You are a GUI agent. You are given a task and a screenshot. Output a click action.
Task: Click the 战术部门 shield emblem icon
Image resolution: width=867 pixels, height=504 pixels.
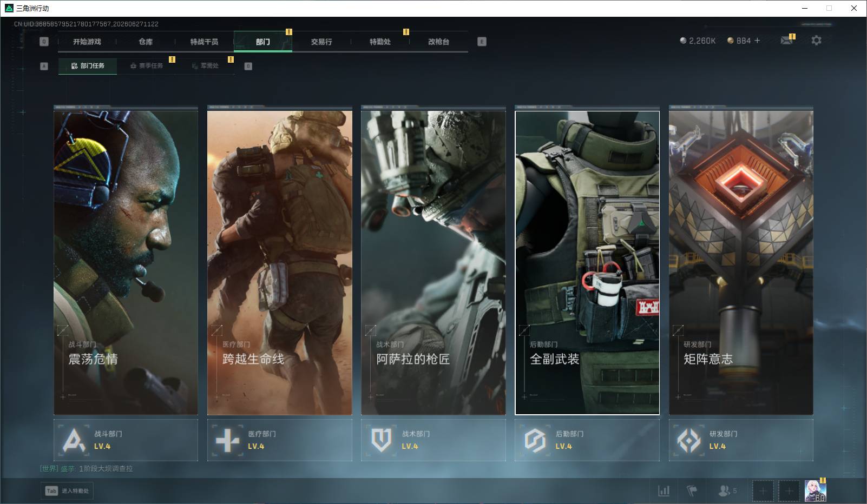[381, 440]
